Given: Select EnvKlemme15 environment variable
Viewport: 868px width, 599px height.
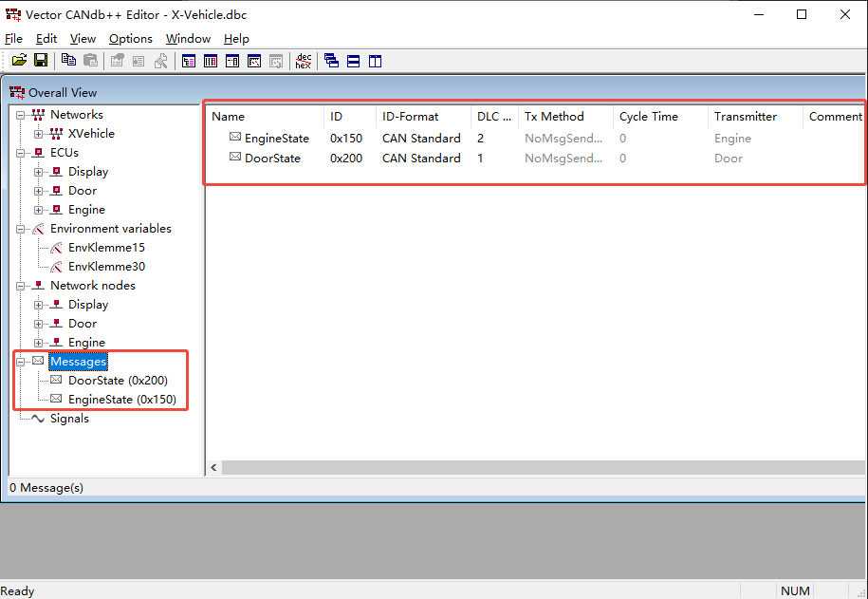Looking at the screenshot, I should 106,248.
